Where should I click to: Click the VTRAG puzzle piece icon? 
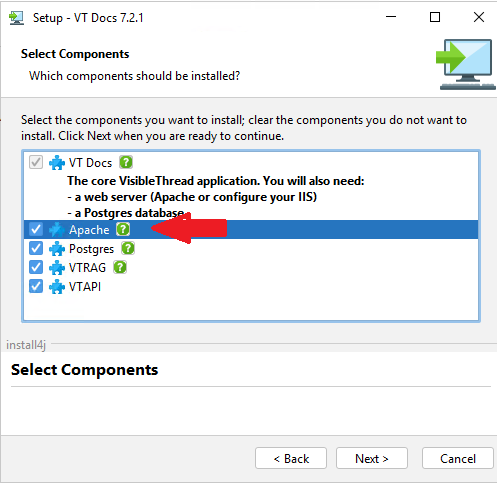tap(57, 268)
